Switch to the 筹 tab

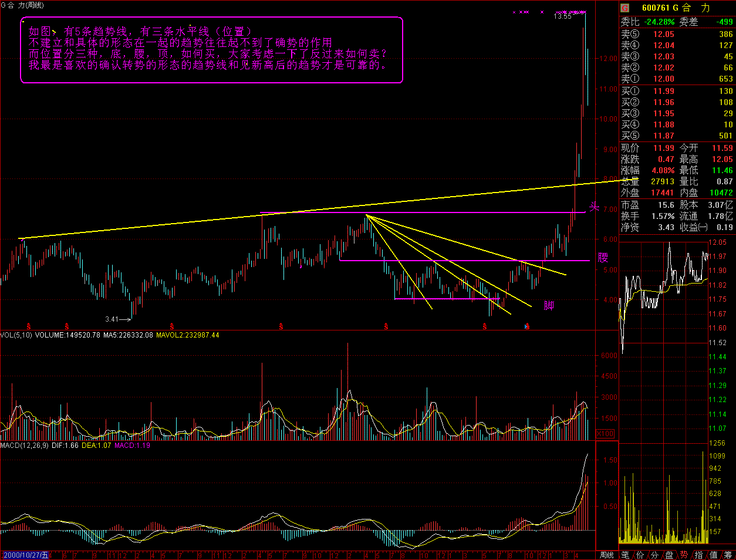click(728, 555)
